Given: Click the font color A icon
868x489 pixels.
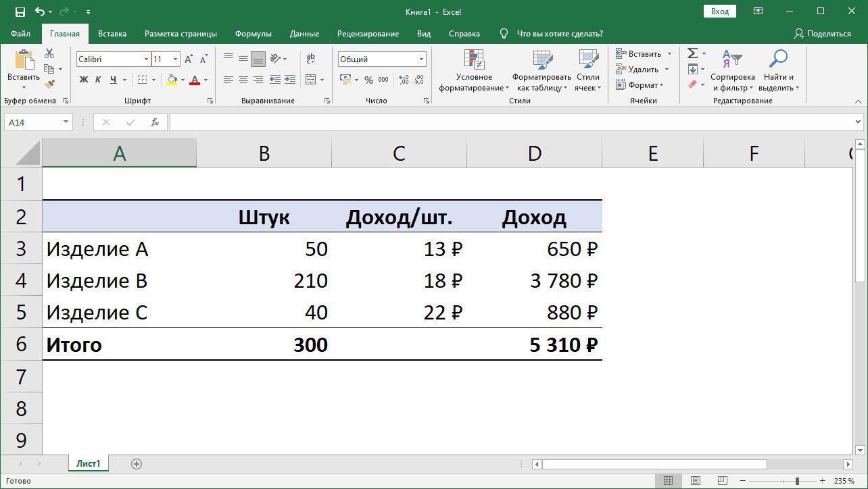Looking at the screenshot, I should [195, 80].
